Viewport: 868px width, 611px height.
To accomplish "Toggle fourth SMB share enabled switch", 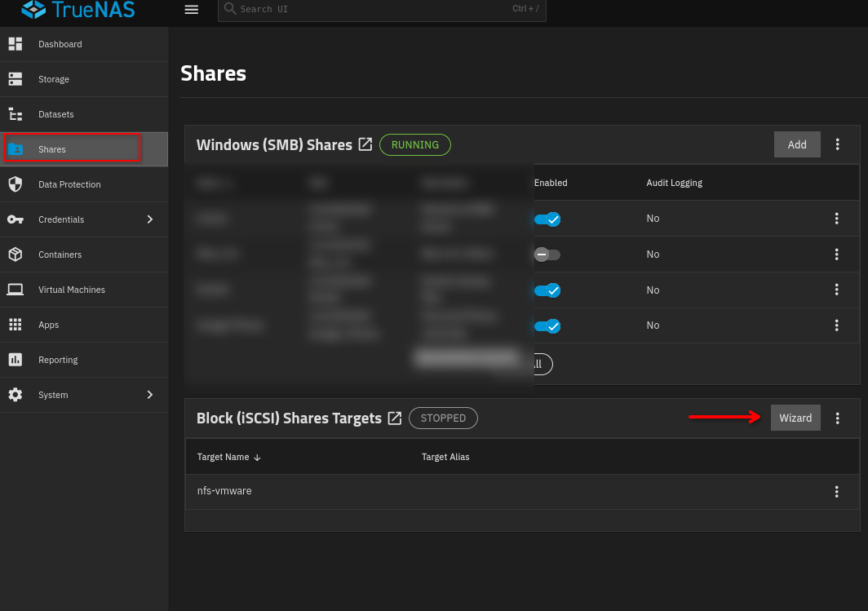I will coord(547,326).
